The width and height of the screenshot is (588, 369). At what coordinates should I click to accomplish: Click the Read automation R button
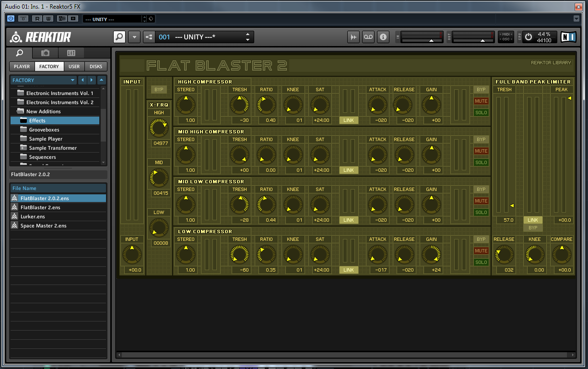(37, 19)
